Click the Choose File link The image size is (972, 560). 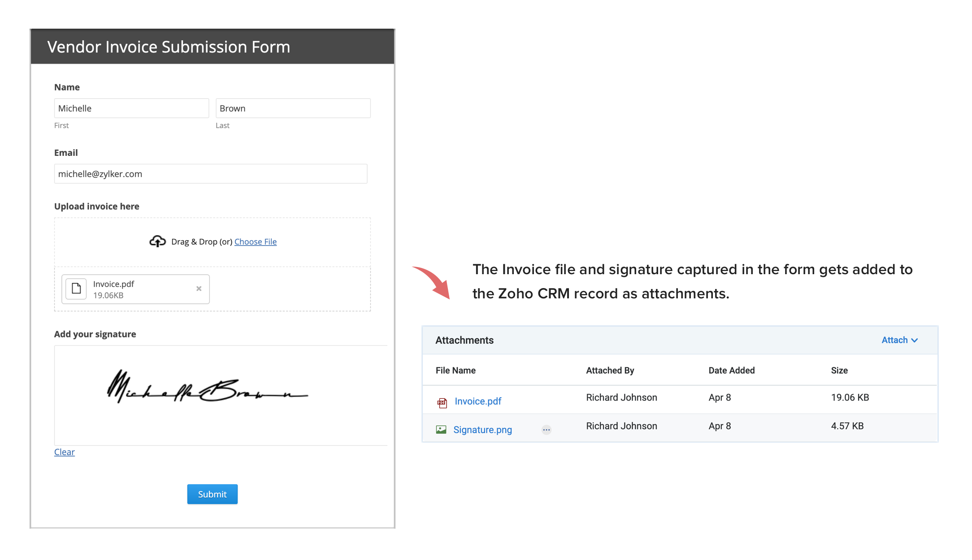(x=255, y=242)
